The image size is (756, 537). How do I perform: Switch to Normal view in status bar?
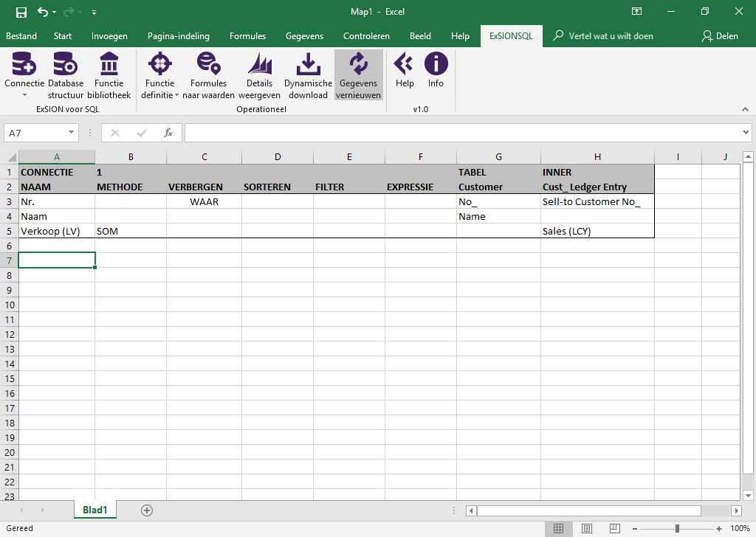click(558, 528)
